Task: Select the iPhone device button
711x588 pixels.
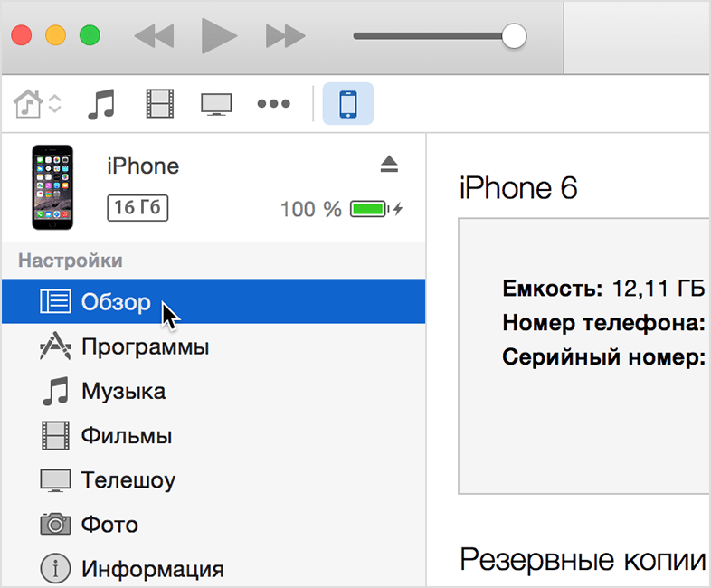Action: click(347, 104)
